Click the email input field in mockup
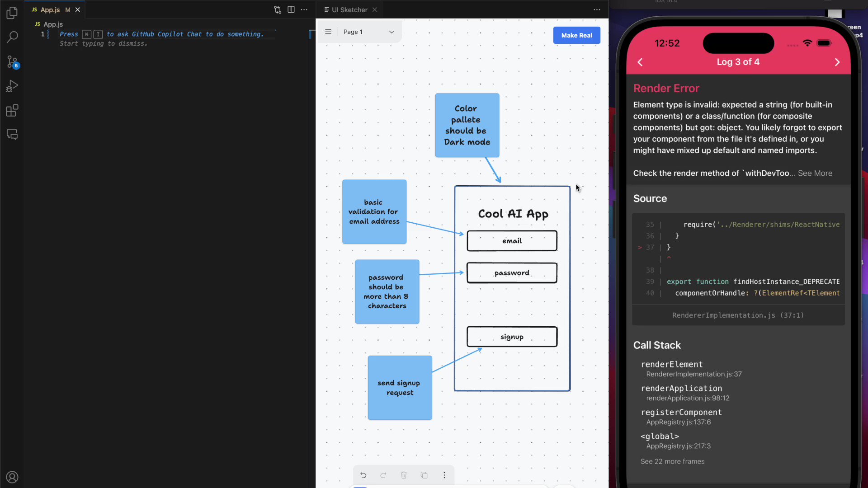868x488 pixels. tap(511, 240)
